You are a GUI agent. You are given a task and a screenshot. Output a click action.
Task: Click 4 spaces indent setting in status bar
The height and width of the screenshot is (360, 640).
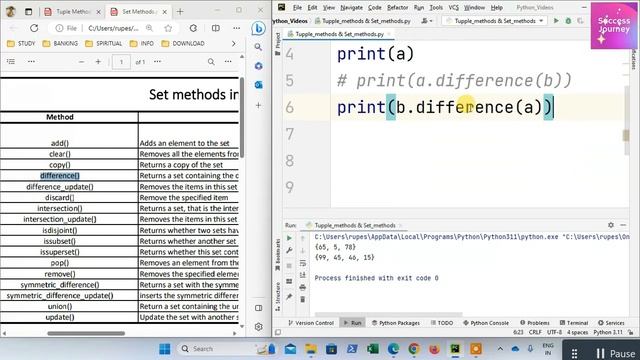[x=578, y=332]
